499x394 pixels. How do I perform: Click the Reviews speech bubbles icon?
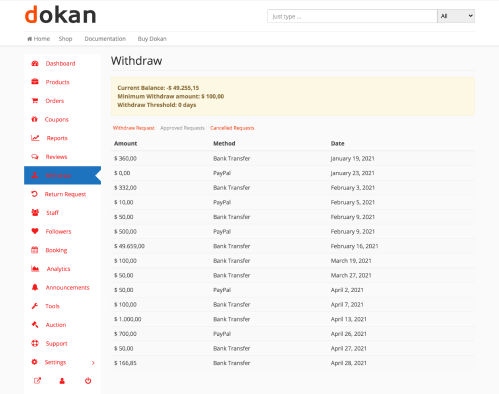35,156
